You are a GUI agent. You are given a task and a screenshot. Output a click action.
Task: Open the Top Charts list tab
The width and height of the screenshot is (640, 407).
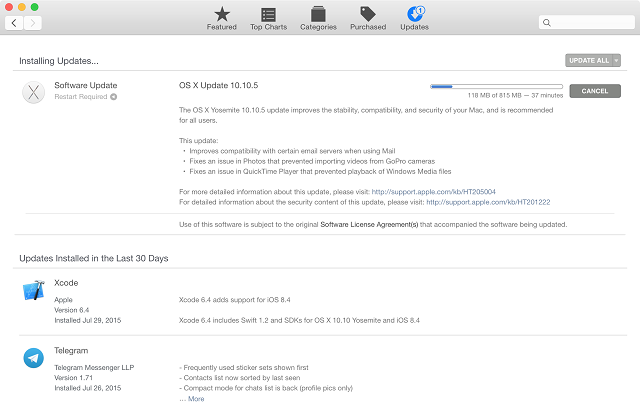(x=268, y=19)
